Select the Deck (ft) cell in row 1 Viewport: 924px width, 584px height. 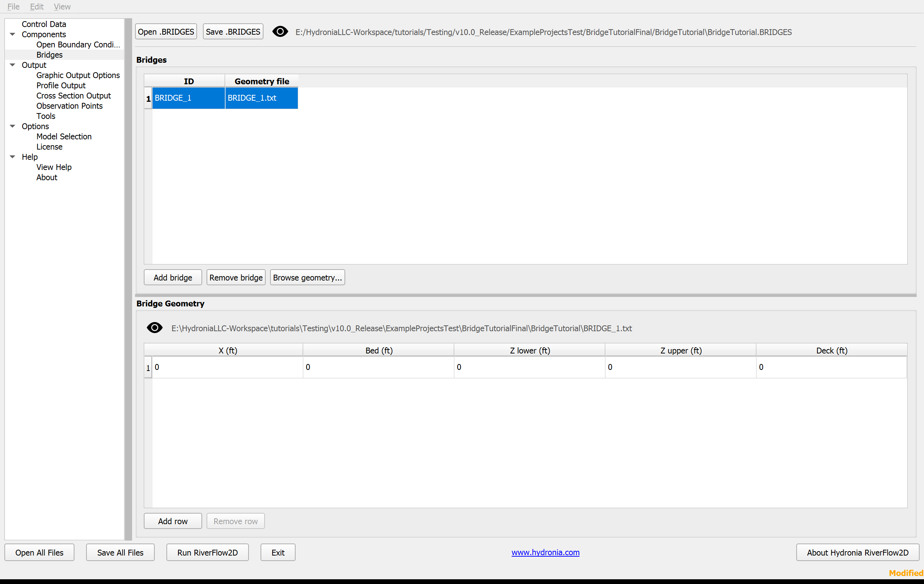(832, 367)
